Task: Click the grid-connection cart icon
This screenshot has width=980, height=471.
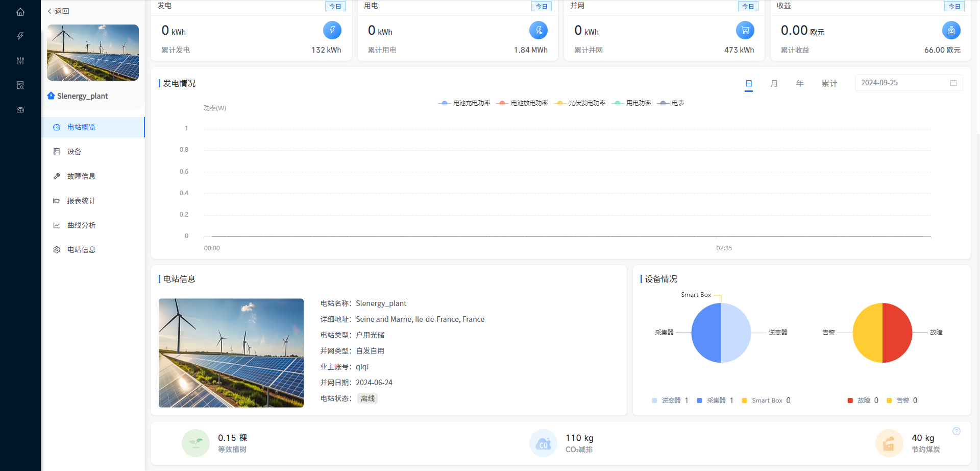Action: point(745,30)
